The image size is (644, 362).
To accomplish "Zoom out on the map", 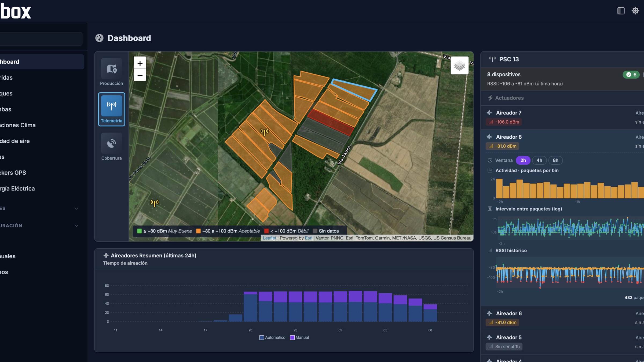I will pos(140,75).
